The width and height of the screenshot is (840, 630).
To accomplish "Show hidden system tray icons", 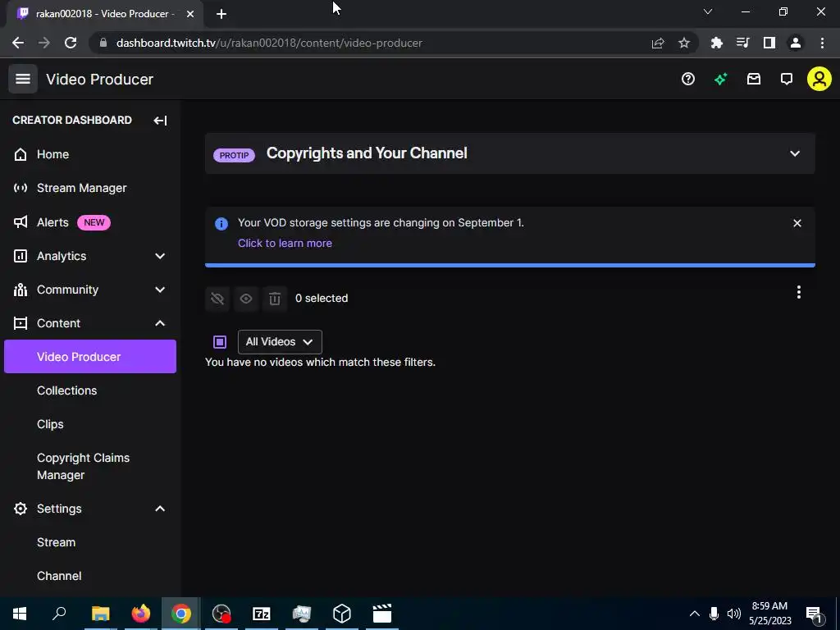I will coord(694,614).
